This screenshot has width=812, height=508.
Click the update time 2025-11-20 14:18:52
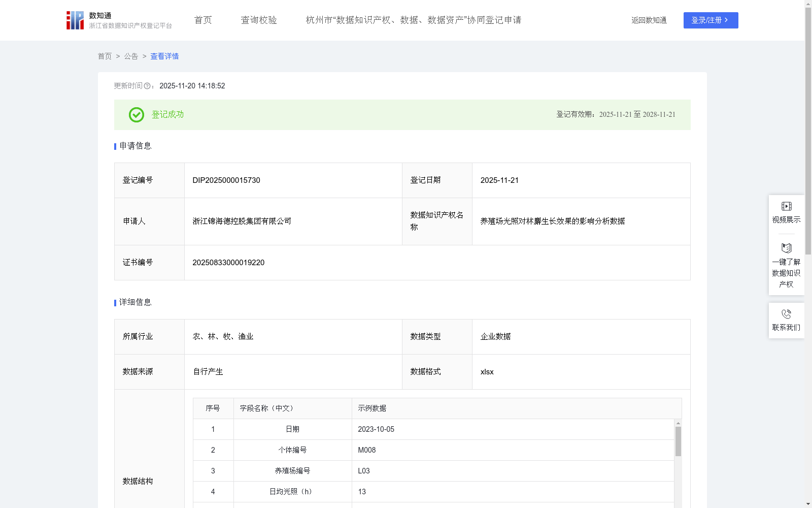192,86
